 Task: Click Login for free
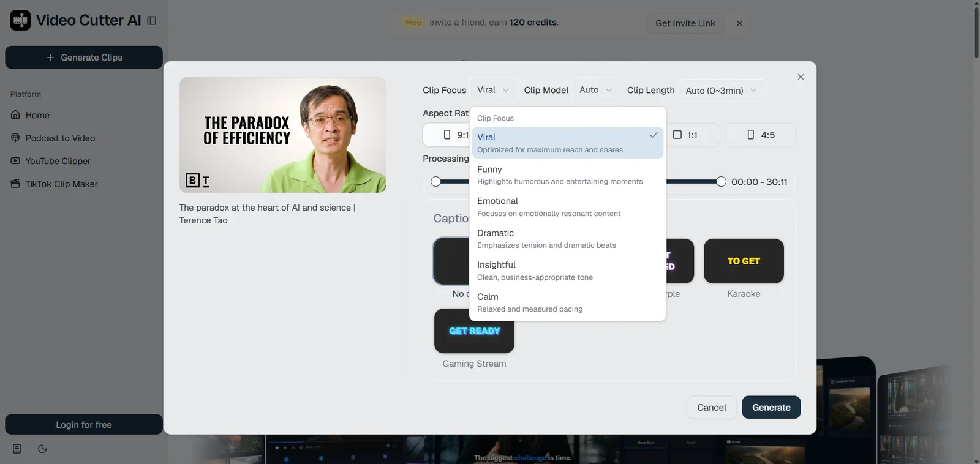tap(84, 425)
